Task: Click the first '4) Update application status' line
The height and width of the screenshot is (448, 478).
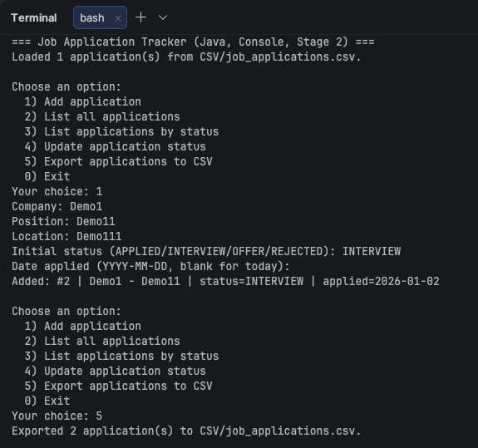Action: click(116, 146)
